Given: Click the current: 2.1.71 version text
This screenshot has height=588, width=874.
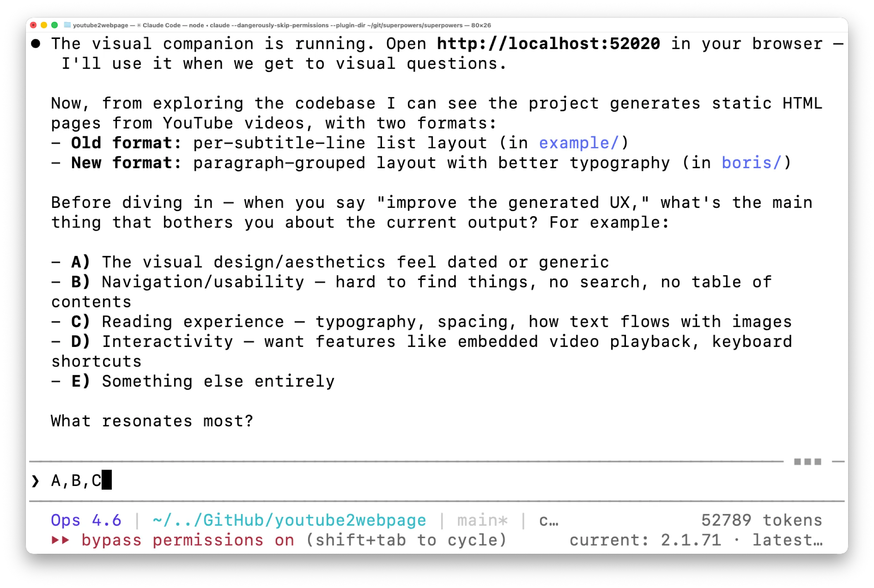Looking at the screenshot, I should [645, 540].
